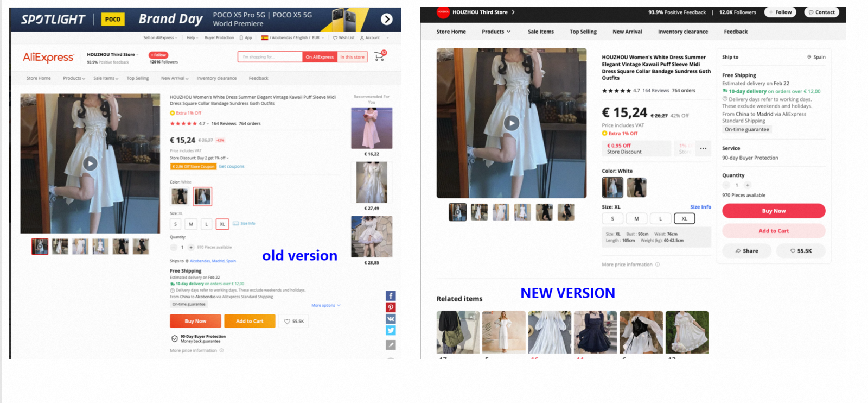
Task: Open the Alcobendas / English / EUR selector
Action: click(x=292, y=38)
